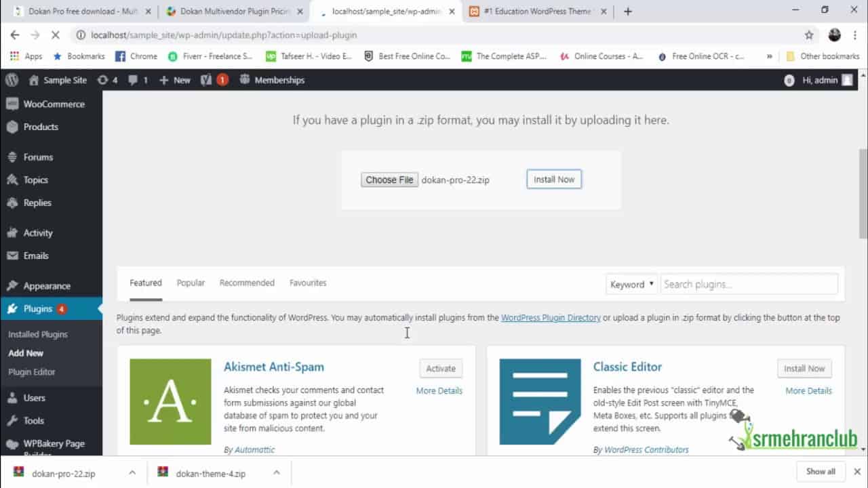Open More Details for Classic Editor

click(808, 391)
